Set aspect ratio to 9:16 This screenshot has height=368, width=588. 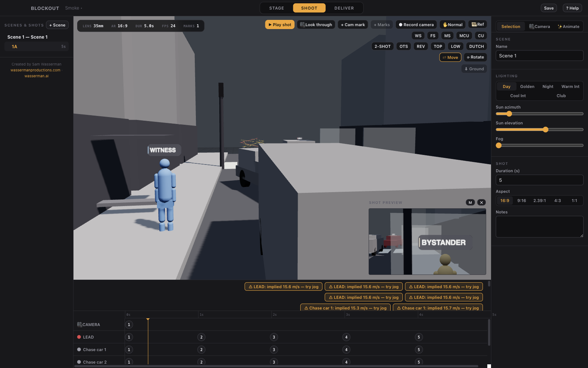coord(521,201)
